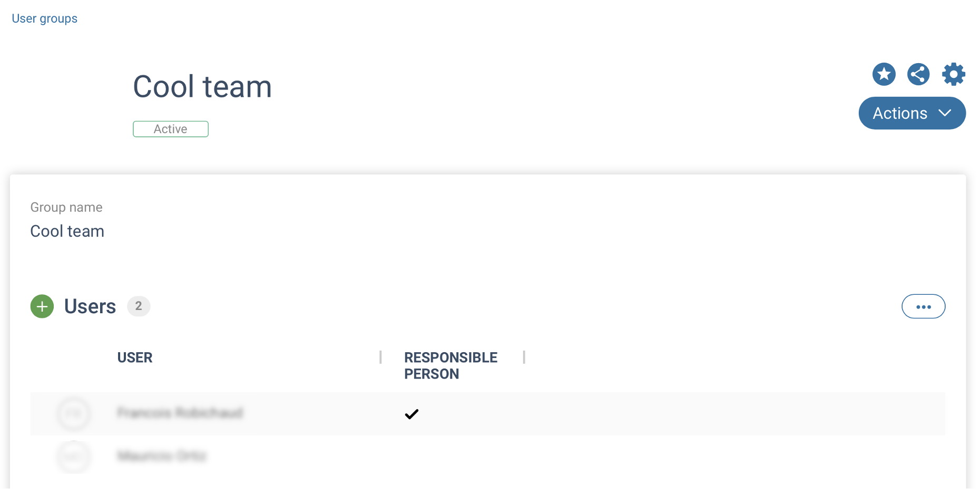980x498 pixels.
Task: Click the divider right of USER column
Action: click(x=380, y=357)
